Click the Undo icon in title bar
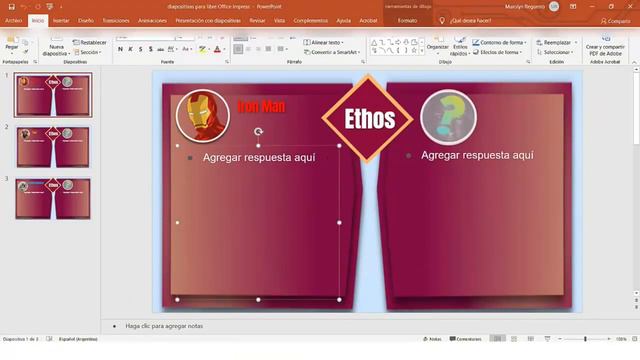This screenshot has height=360, width=640. 24,7
